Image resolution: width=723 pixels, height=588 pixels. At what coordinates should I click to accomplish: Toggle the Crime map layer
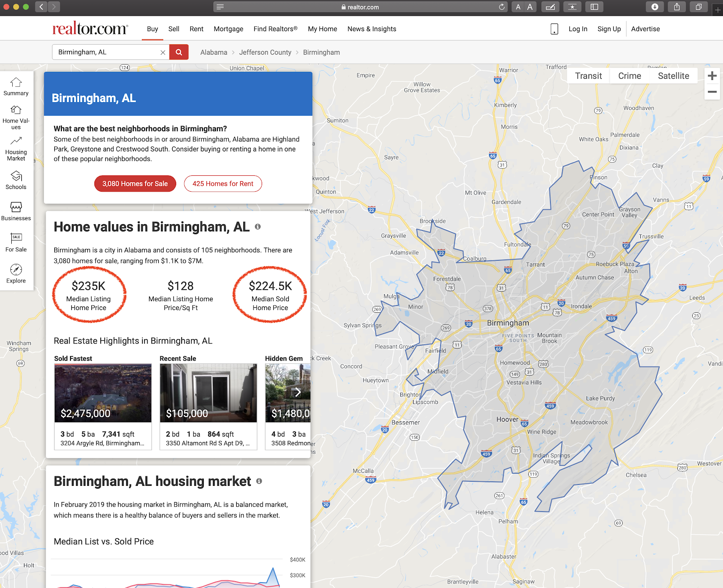[629, 76]
